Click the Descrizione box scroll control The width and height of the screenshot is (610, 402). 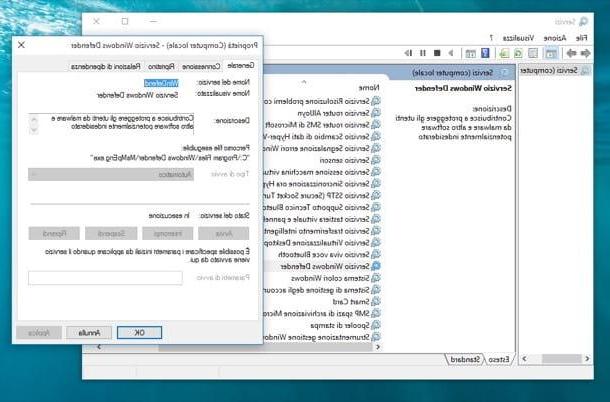coord(34,125)
